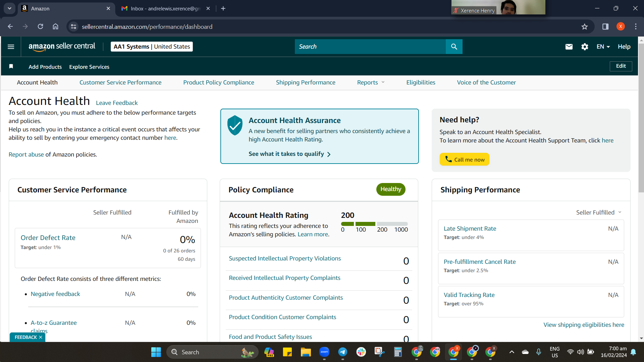This screenshot has height=362, width=644.
Task: Open the Shipping Performance tab
Action: coord(306,82)
